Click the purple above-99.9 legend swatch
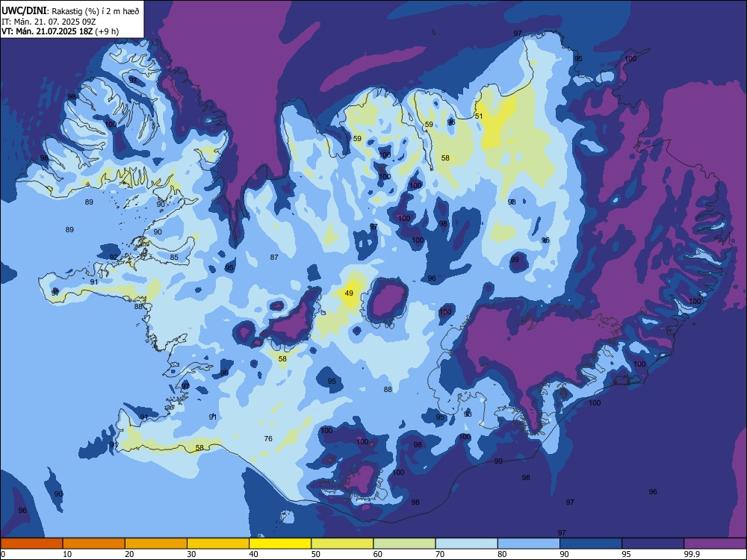Viewport: 747px width, 560px height. point(715,544)
